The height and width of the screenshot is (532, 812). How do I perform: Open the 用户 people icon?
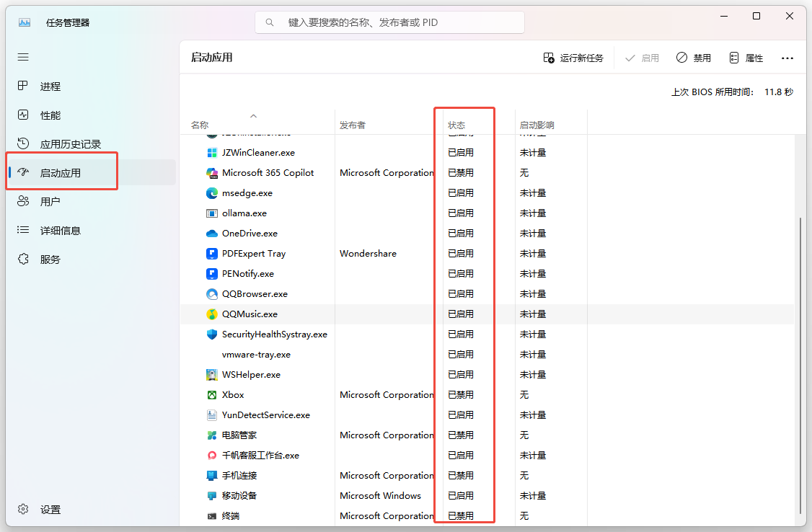[23, 201]
